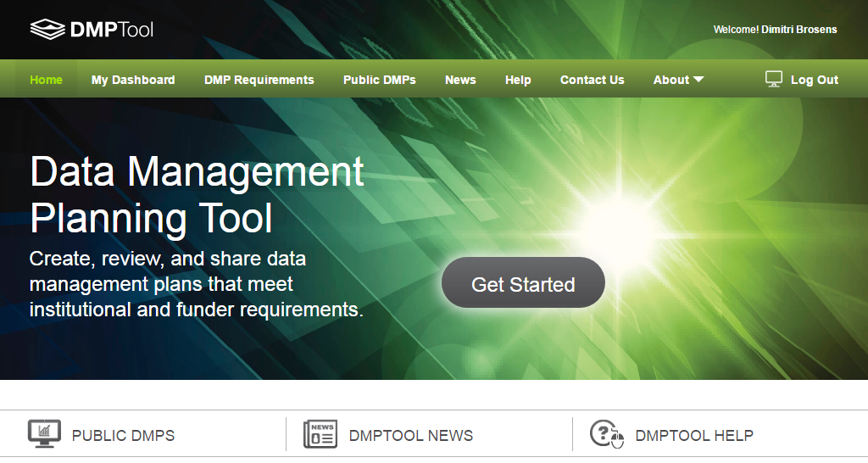This screenshot has width=868, height=463.
Task: Open the About menu
Action: coord(671,80)
